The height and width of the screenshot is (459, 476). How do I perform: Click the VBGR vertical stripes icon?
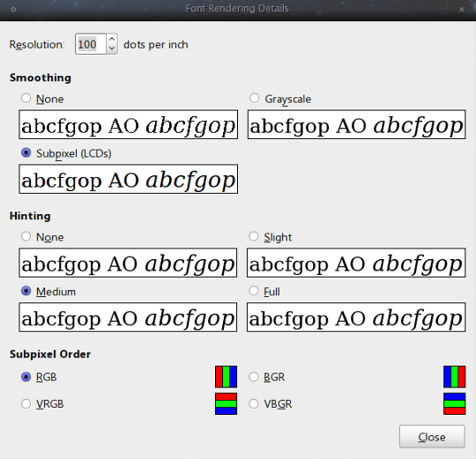tap(454, 403)
